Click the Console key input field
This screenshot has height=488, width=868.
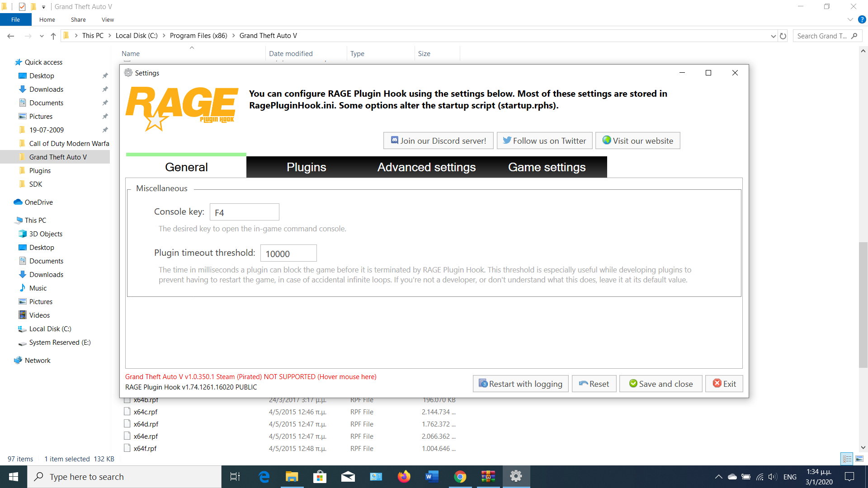(245, 212)
